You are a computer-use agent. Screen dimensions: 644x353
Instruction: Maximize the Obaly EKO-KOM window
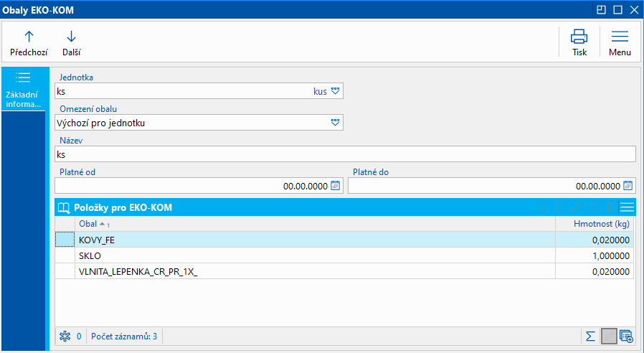pos(617,9)
